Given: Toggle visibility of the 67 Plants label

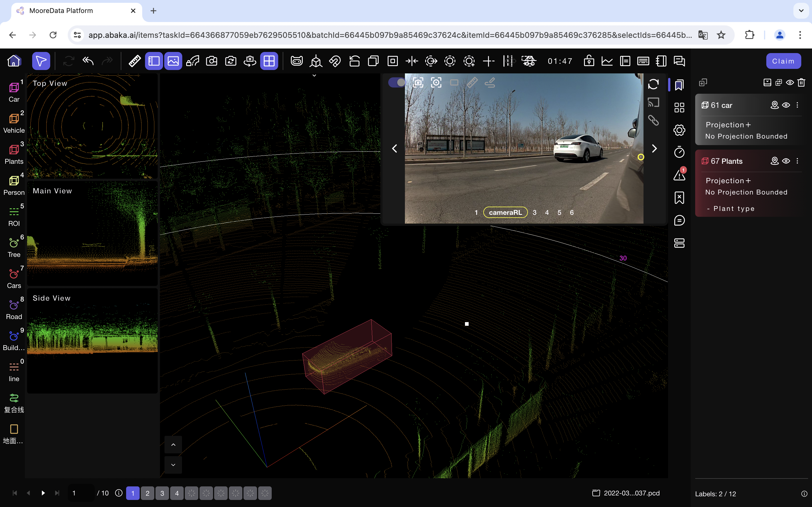Looking at the screenshot, I should click(786, 161).
